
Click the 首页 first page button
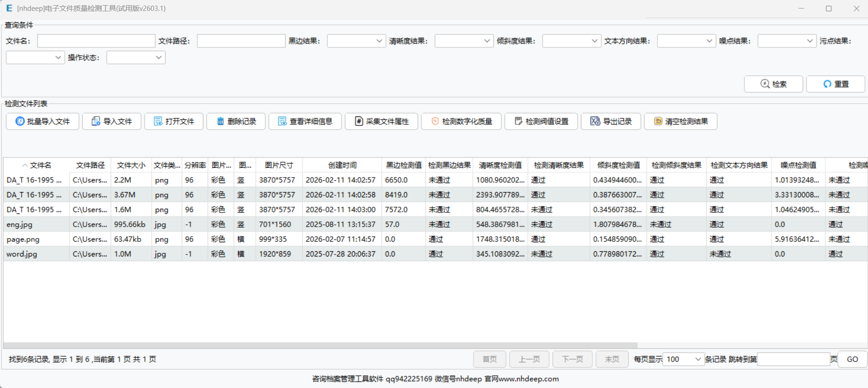(x=490, y=359)
